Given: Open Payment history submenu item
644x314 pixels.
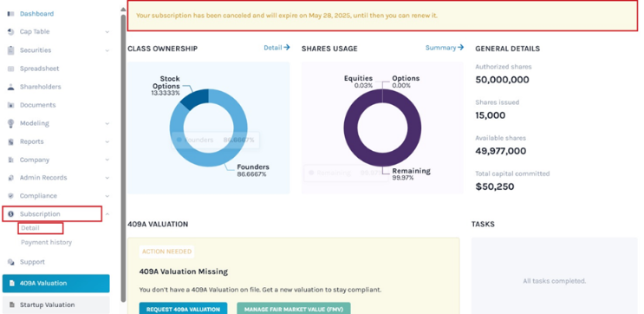Looking at the screenshot, I should coord(47,242).
